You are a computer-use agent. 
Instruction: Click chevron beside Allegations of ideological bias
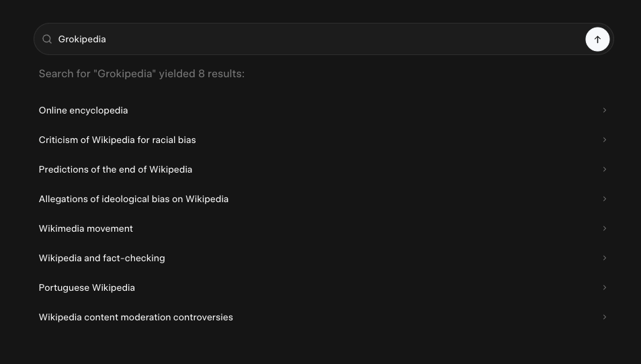coord(605,199)
